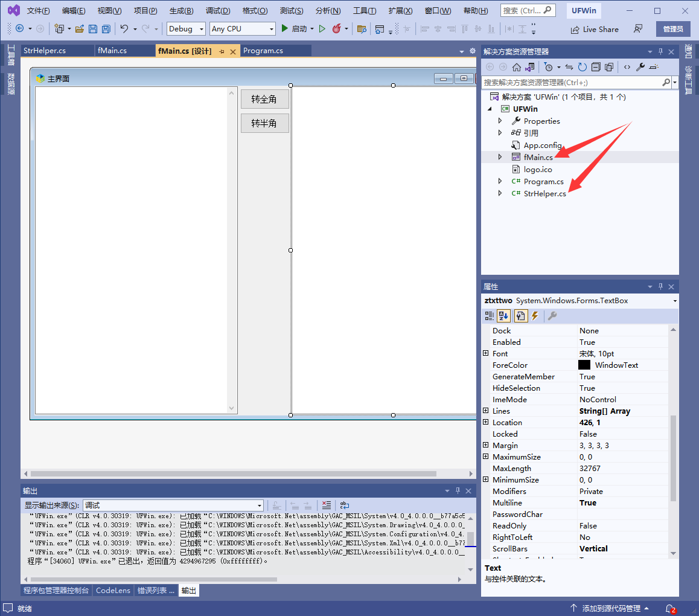This screenshot has height=616, width=699.
Task: Click the designer horizontal scrollbar
Action: [233, 473]
